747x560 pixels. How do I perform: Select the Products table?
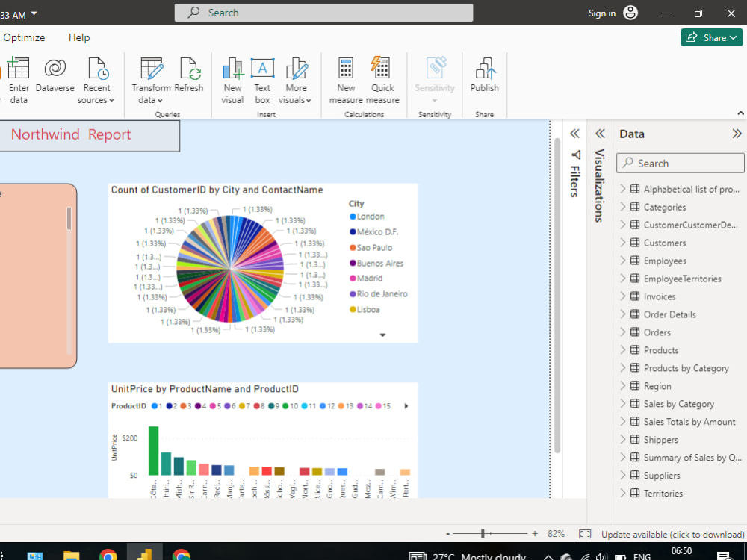pyautogui.click(x=661, y=350)
